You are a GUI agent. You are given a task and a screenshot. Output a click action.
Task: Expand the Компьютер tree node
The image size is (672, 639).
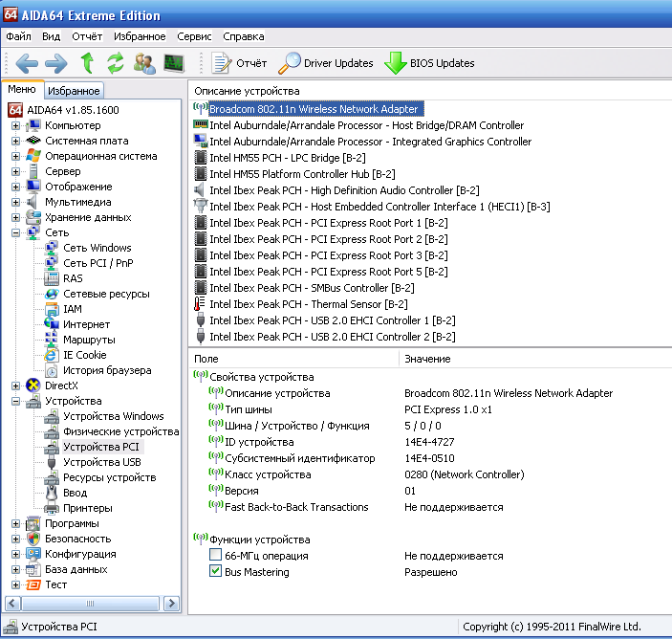tap(16, 125)
